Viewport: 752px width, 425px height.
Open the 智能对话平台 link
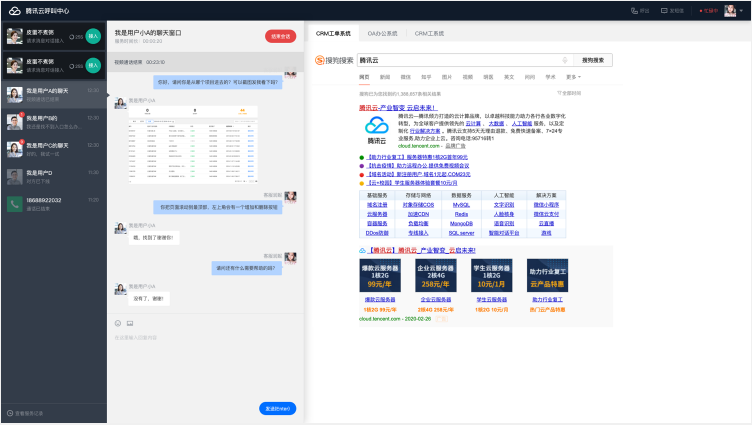click(x=504, y=233)
